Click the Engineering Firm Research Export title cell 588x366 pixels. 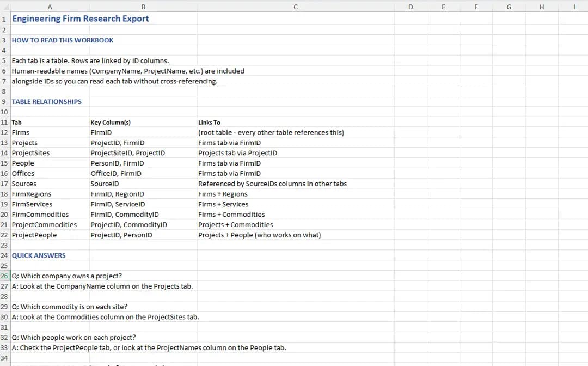pos(50,18)
